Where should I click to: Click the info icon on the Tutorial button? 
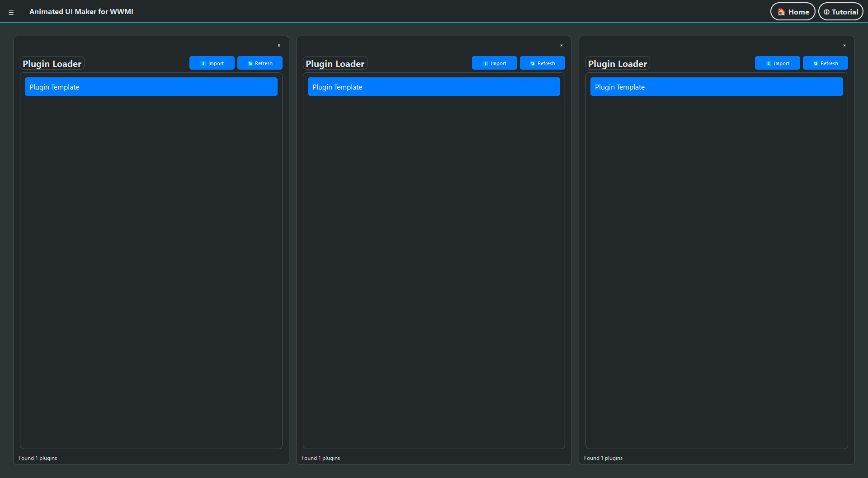click(x=826, y=11)
